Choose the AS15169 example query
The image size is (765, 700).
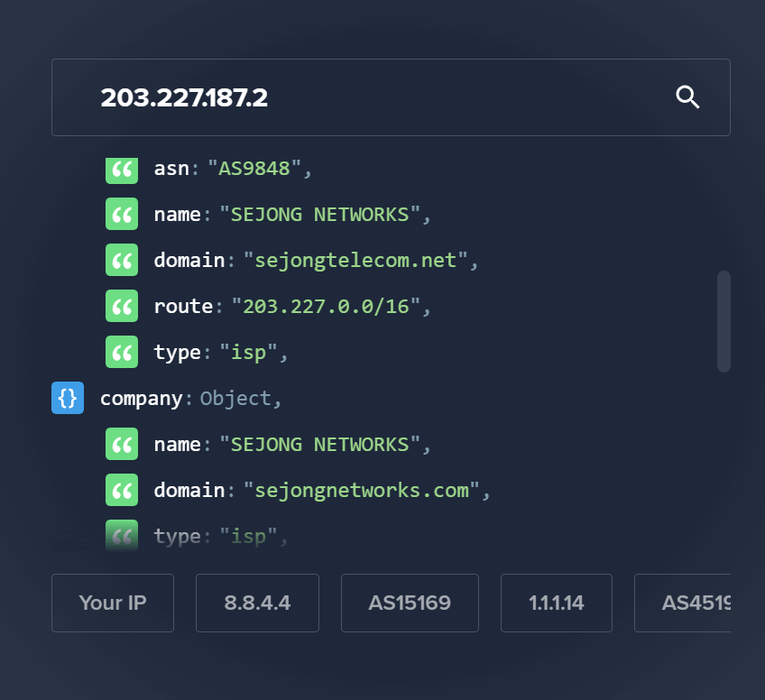coord(410,603)
